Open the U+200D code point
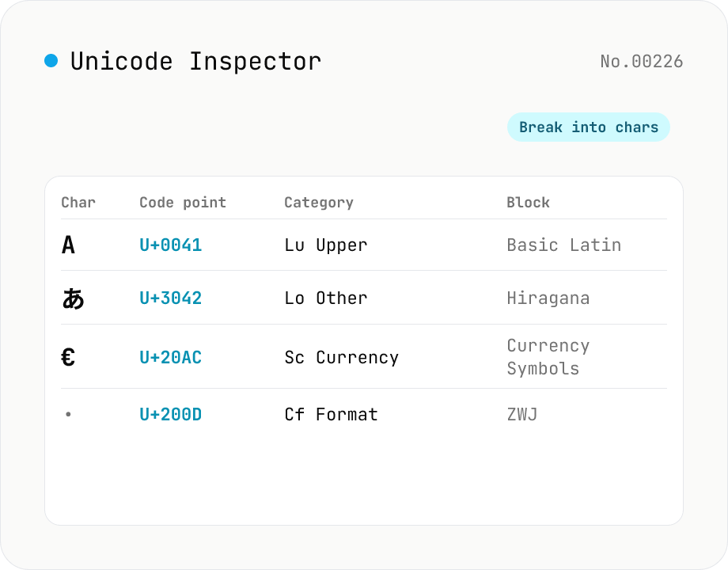Image resolution: width=728 pixels, height=570 pixels. (x=170, y=414)
